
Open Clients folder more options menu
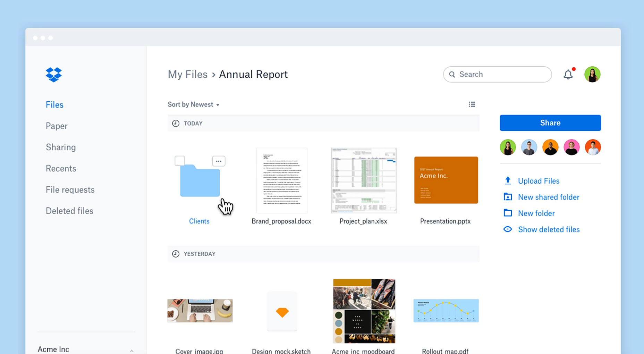tap(219, 161)
